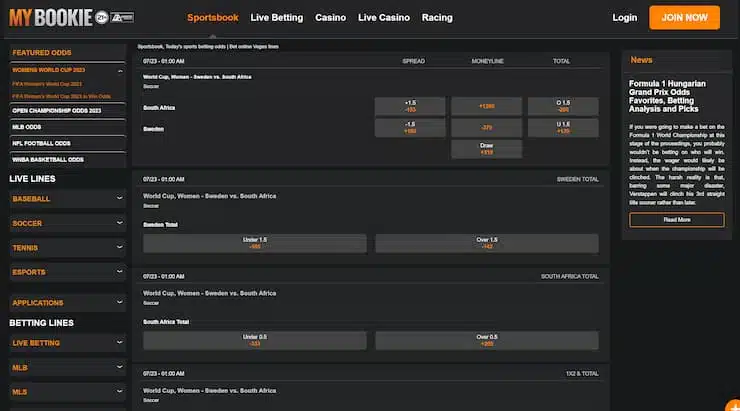The image size is (740, 411).
Task: Open FIFA Women's World Cup 2023 to Win Odds
Action: [61, 96]
